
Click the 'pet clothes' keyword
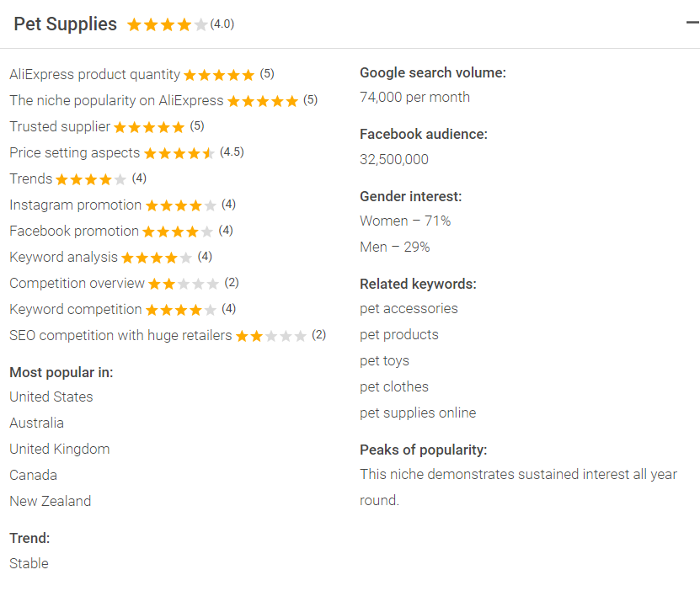394,387
